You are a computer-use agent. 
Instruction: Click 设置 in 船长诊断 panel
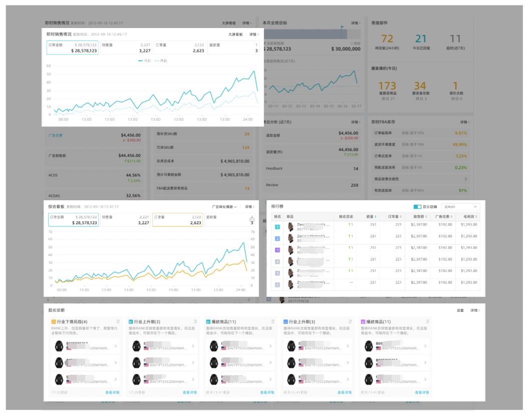coord(460,310)
